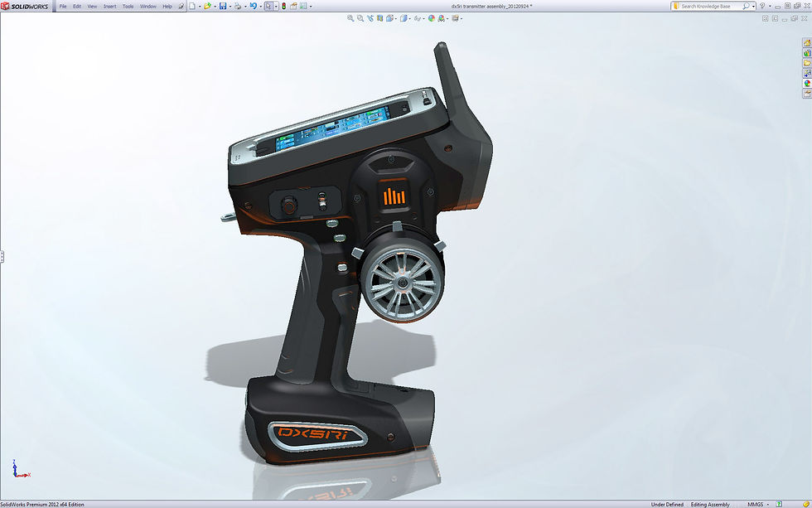
Task: Open the Design Library tab
Action: click(807, 53)
